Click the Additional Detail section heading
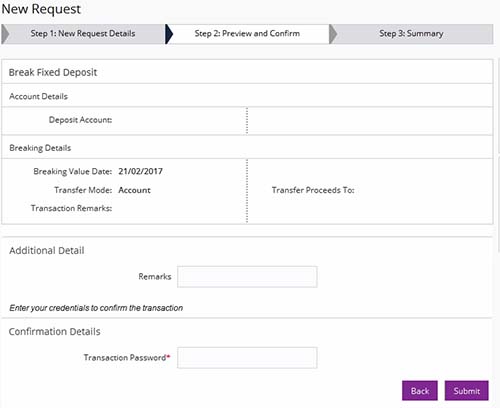 47,250
